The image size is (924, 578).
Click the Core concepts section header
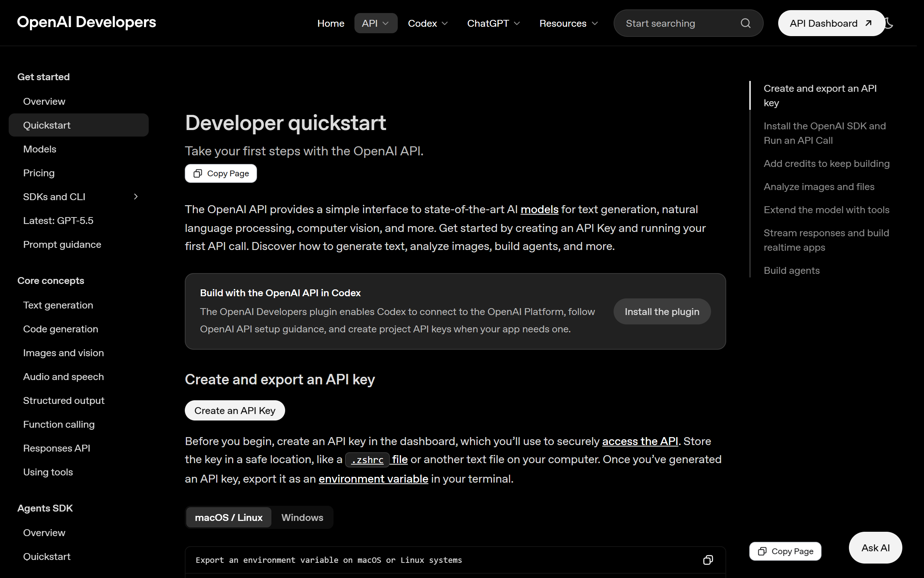click(51, 281)
